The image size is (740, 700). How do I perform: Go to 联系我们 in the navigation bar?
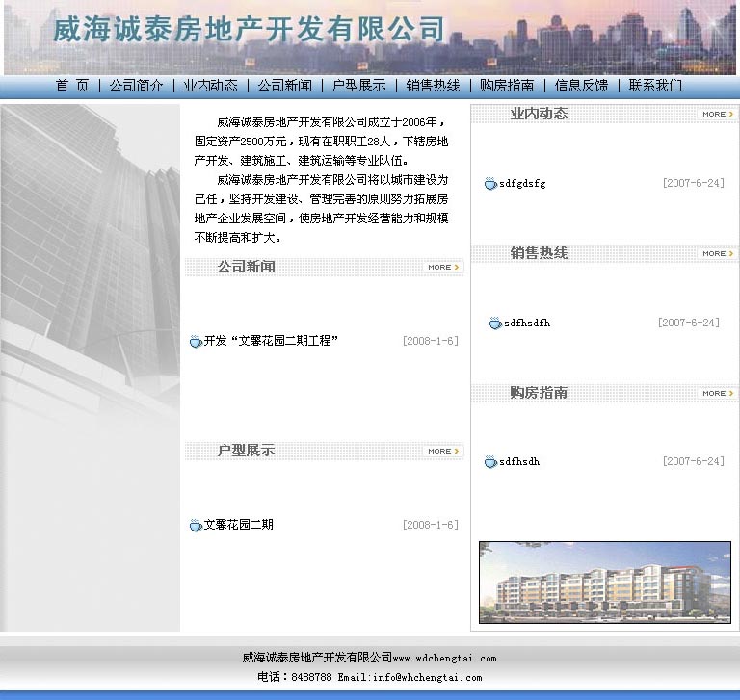pyautogui.click(x=655, y=86)
